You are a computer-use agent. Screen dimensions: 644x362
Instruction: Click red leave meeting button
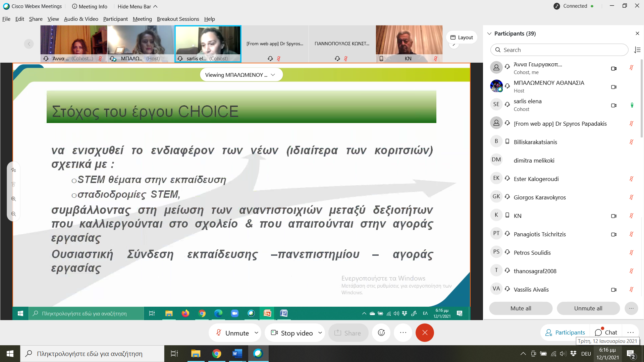425,333
